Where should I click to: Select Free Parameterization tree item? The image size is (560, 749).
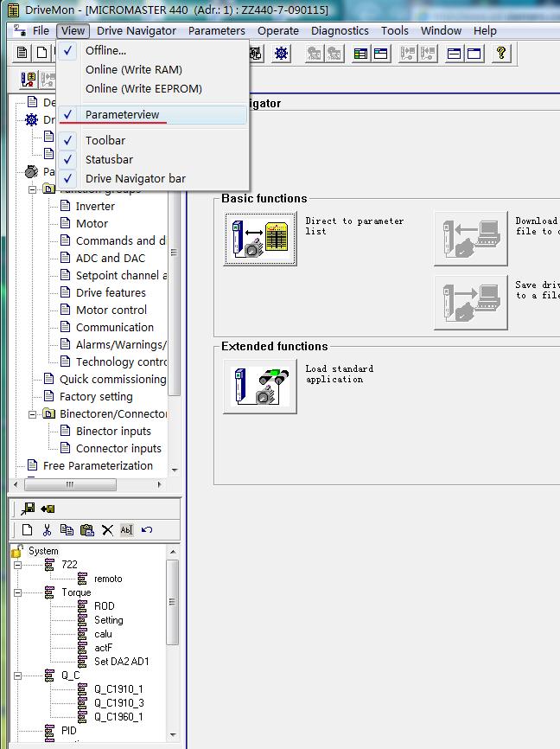[x=98, y=465]
